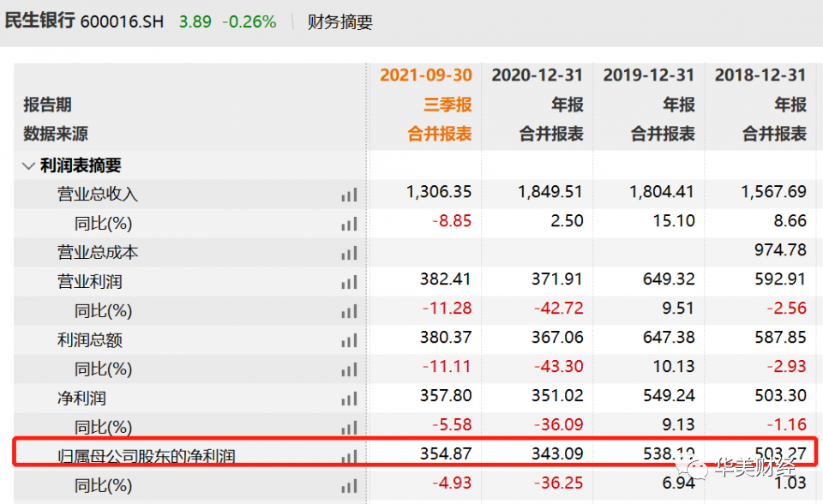Click 合并报表 under the 2021-09-30 column
Screen dimensions: 823x504
tap(439, 134)
